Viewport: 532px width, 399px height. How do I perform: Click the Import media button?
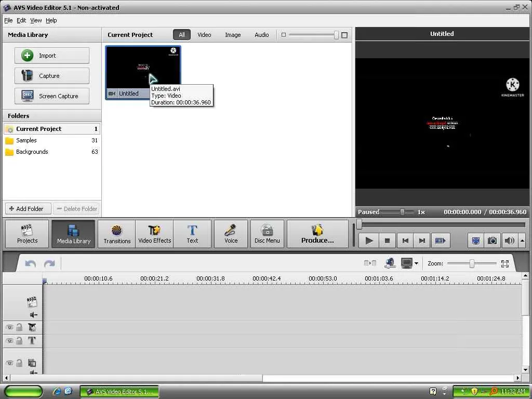52,56
